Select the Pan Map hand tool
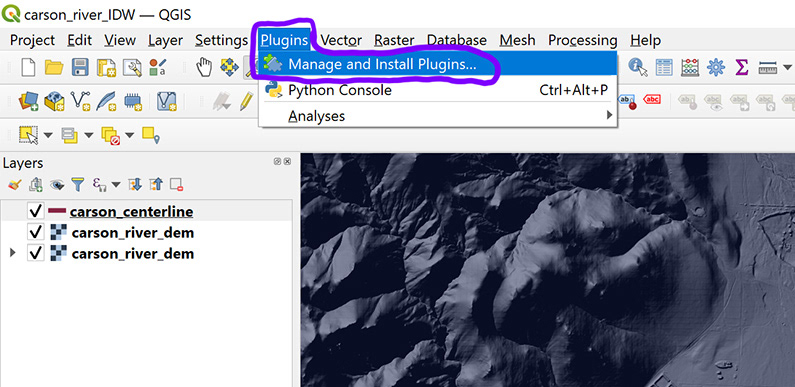The height and width of the screenshot is (387, 795). 204,67
